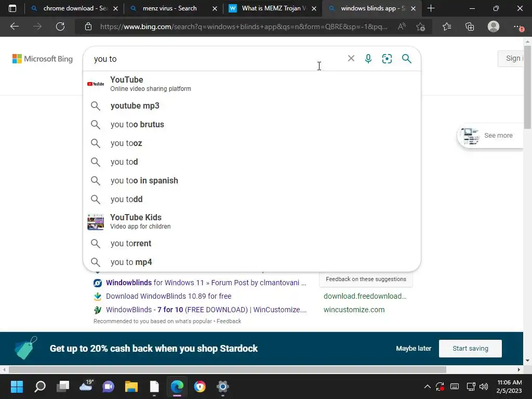Close the 'chrome download' tab

(x=116, y=8)
